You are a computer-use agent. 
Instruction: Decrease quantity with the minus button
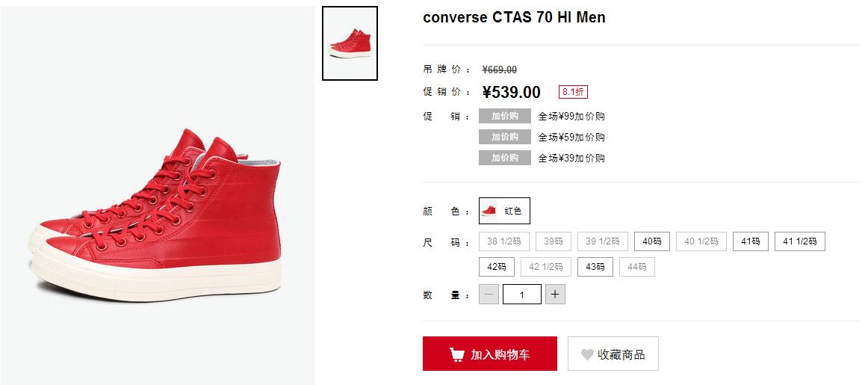coord(489,294)
